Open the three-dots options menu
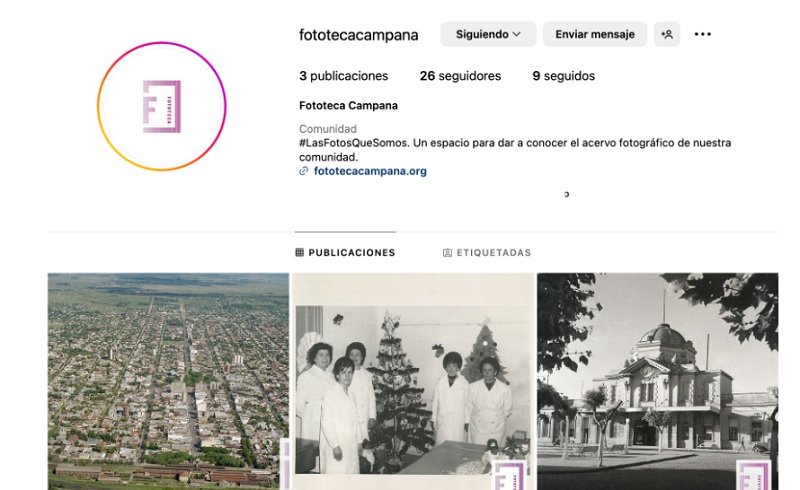The image size is (800, 490). (703, 34)
